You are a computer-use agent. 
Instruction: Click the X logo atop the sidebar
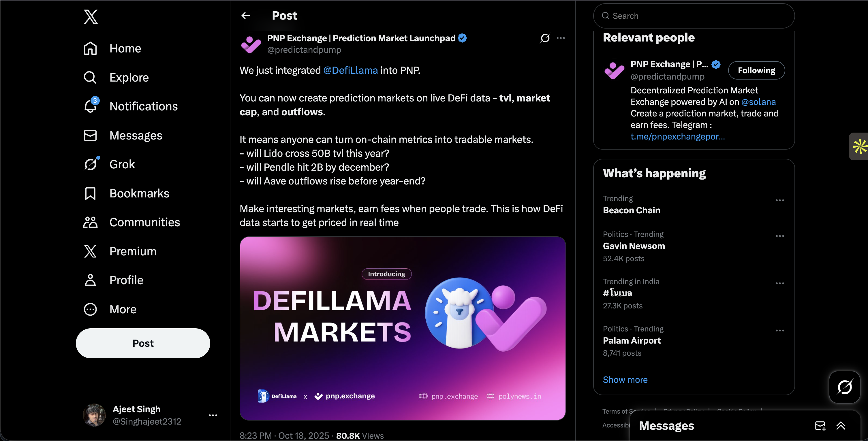[x=90, y=16]
